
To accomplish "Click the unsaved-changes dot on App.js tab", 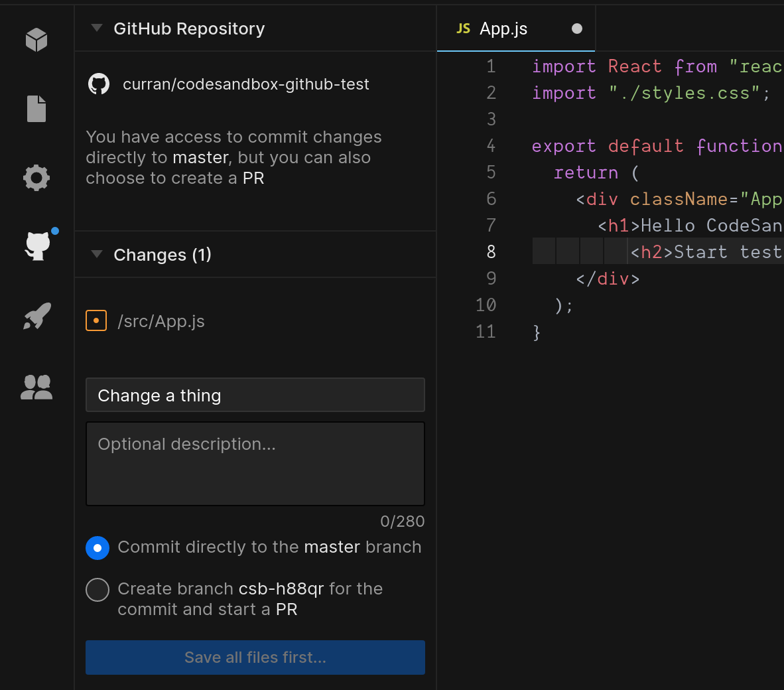I will [576, 29].
